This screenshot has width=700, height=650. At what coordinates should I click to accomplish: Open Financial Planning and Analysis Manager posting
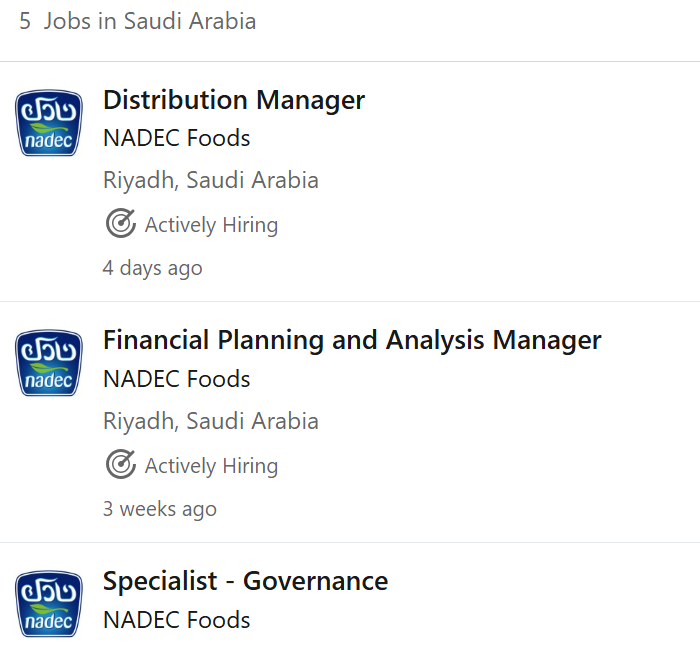point(352,340)
